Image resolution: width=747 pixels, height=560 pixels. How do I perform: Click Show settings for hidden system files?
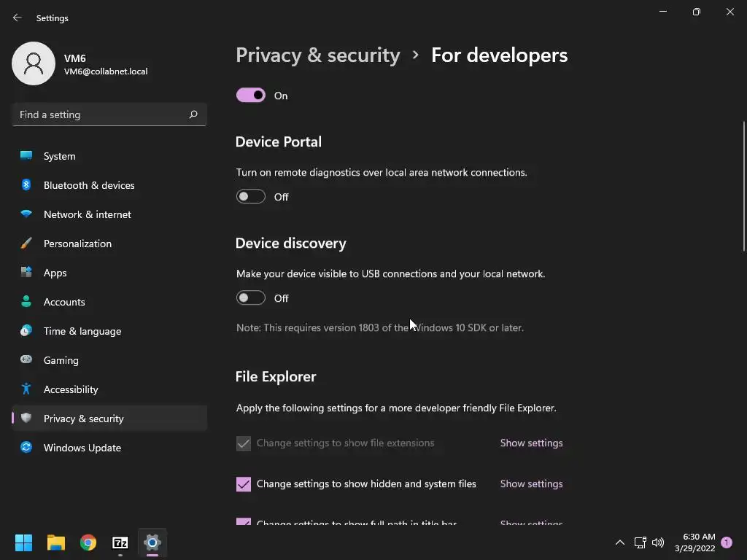[531, 484]
